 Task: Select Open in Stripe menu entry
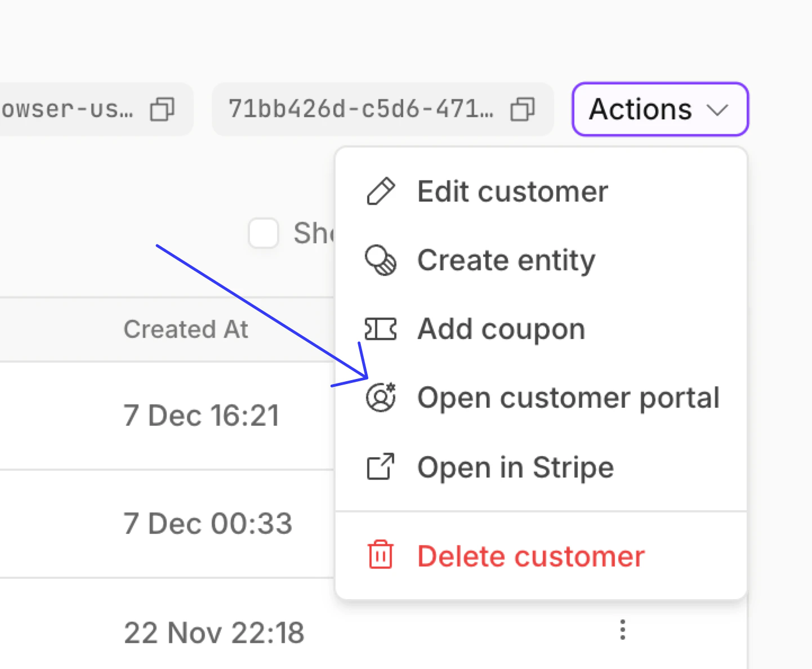515,467
